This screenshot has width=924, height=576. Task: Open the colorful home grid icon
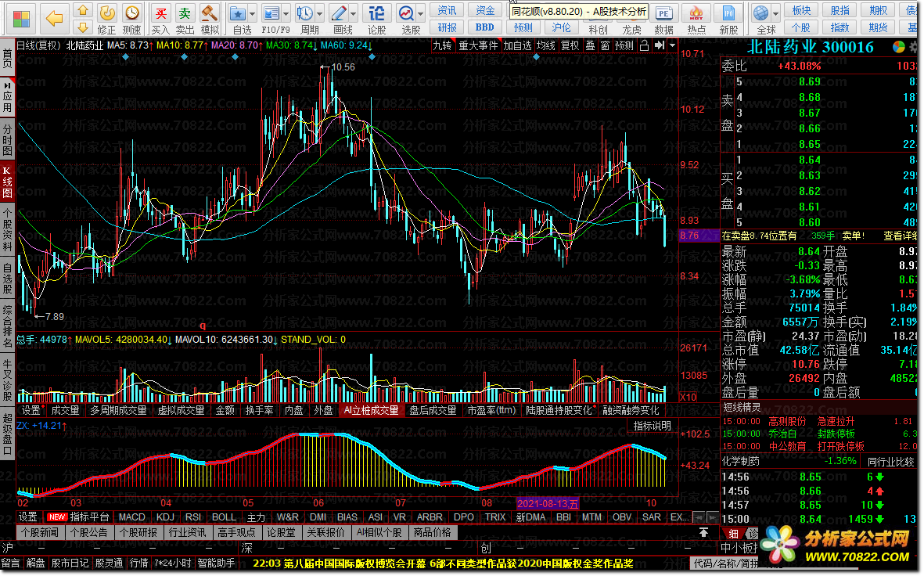(x=21, y=18)
